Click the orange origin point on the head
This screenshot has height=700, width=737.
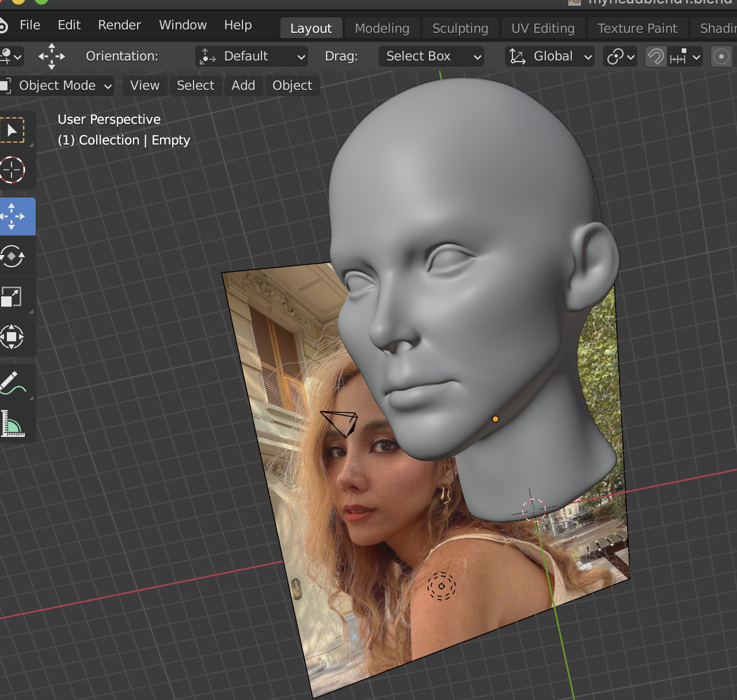tap(495, 419)
